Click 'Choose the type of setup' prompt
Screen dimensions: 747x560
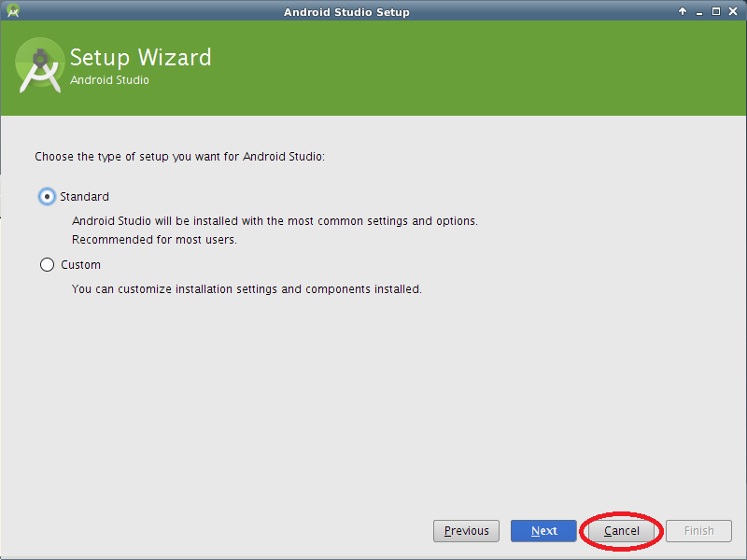179,157
